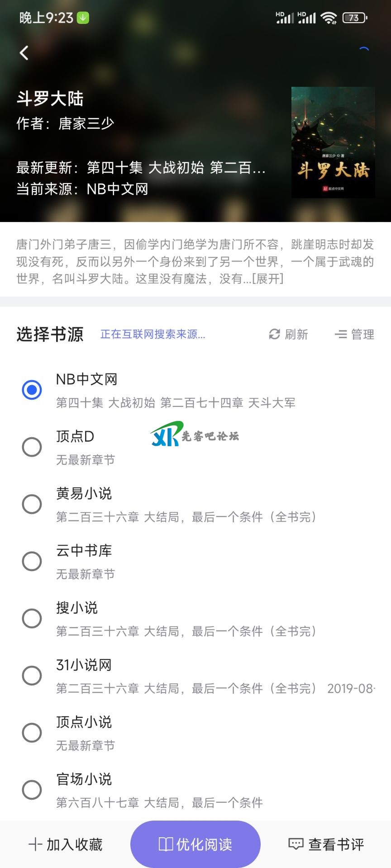Tap the comment icon for 查看书评
391x868 pixels.
coord(296,844)
